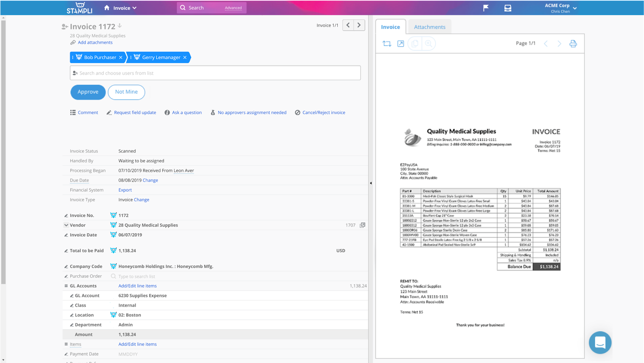Click the Payment Date MMDDYY field
The width and height of the screenshot is (644, 363).
coord(128,354)
